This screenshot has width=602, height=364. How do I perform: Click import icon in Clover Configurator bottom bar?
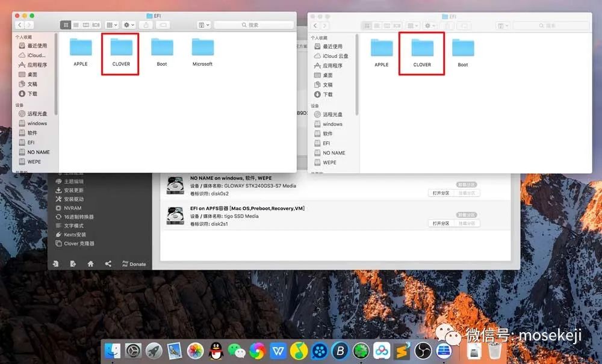coord(55,264)
